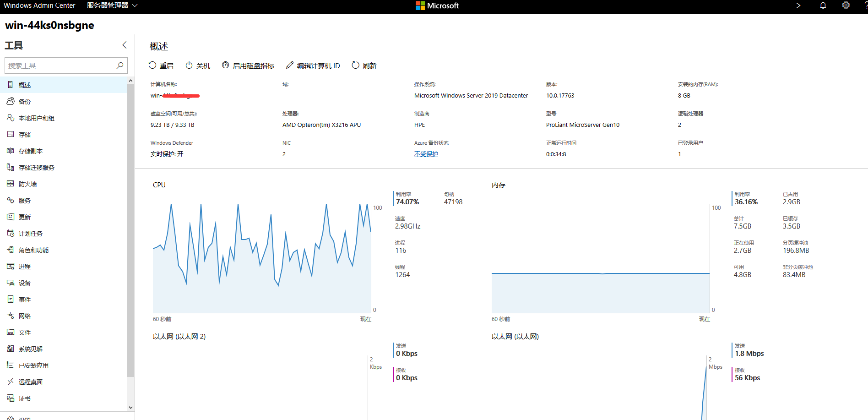Collapse the 工具 sidebar panel
This screenshot has width=868, height=420.
click(124, 45)
